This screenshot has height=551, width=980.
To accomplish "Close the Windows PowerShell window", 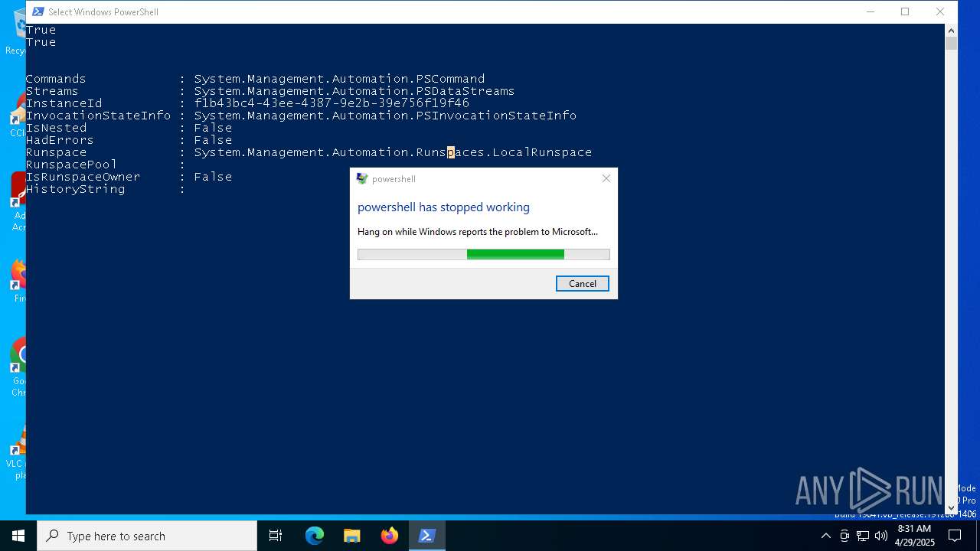I will click(x=939, y=11).
